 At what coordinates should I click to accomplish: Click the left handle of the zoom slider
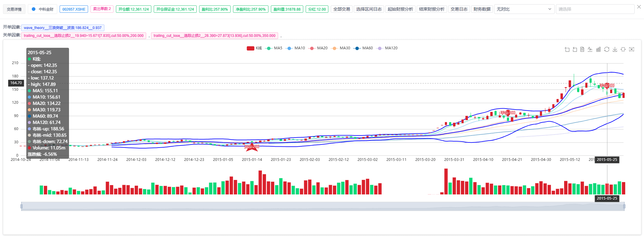coord(21,206)
